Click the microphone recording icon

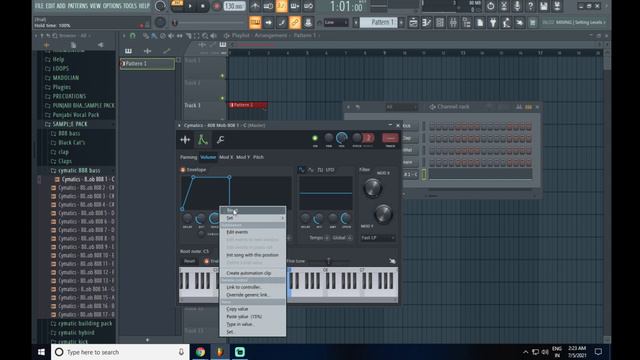point(517,6)
